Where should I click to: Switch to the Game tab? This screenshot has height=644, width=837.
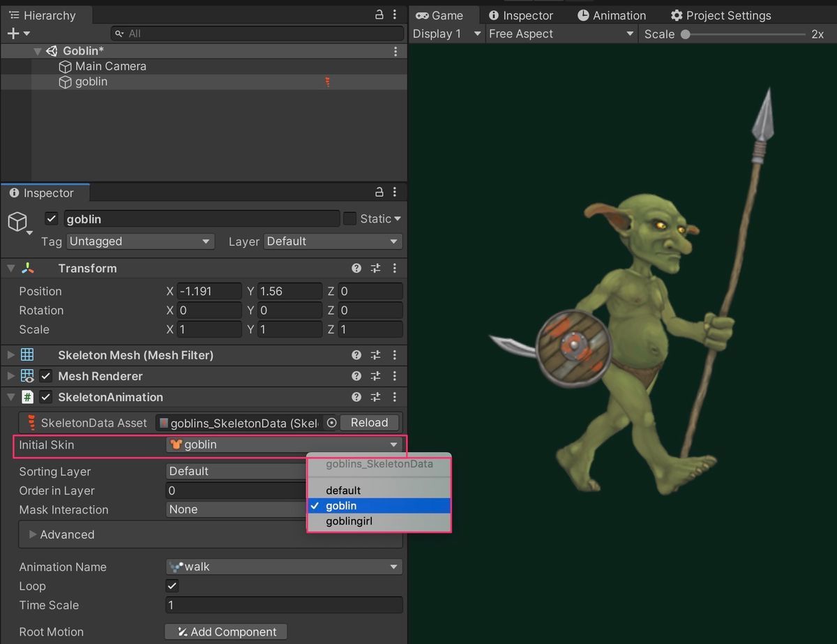click(444, 15)
